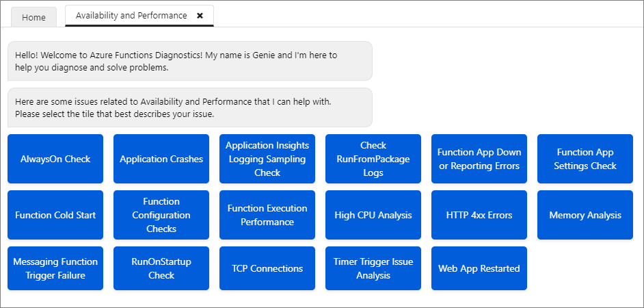Select Timer Trigger Issue Analysis tile
Viewport: 644px width, 308px height.
pos(373,268)
